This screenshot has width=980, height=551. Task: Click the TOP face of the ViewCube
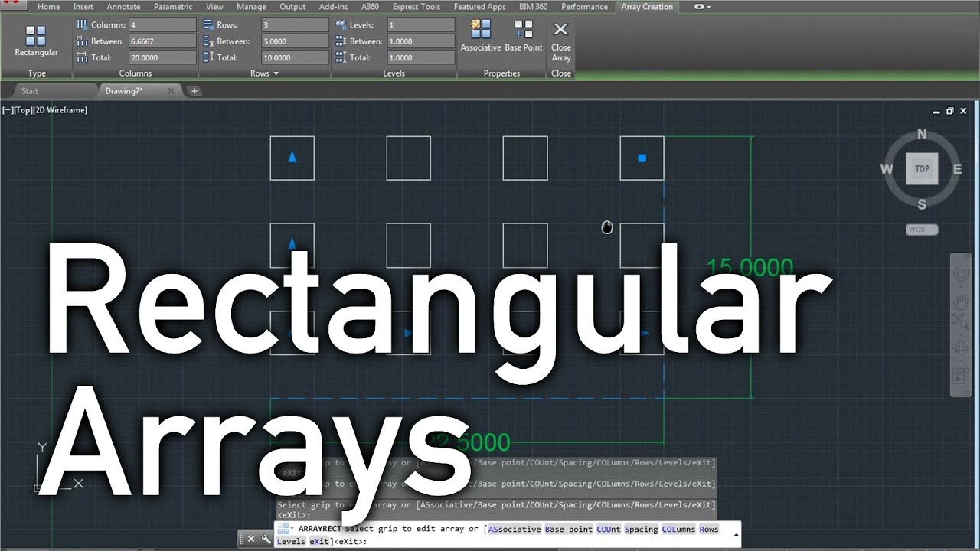coord(922,169)
